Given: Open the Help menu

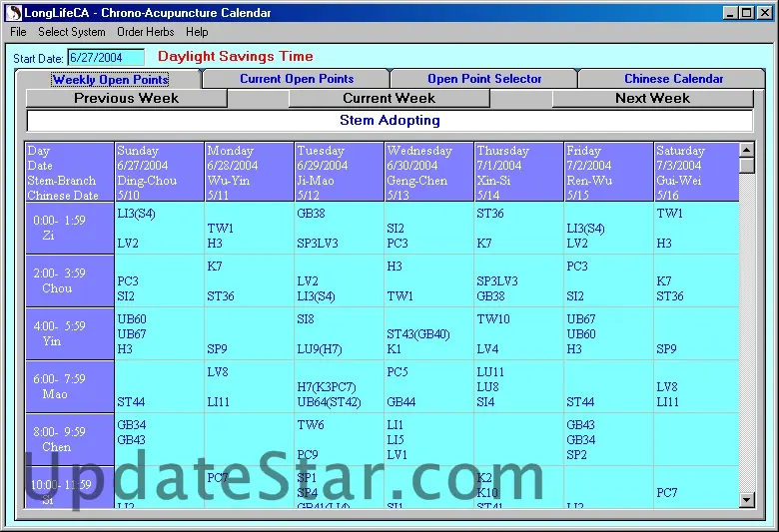Looking at the screenshot, I should click(x=197, y=32).
